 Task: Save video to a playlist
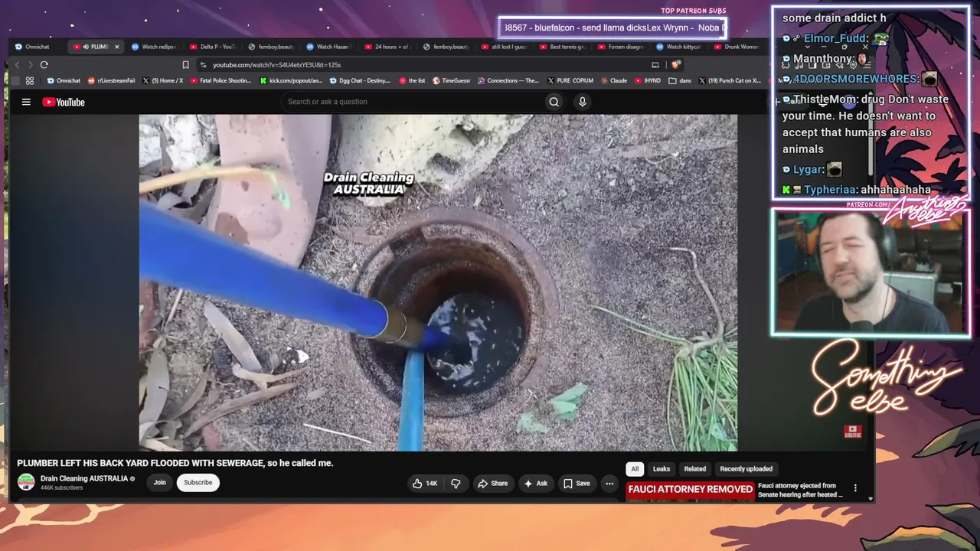point(577,484)
